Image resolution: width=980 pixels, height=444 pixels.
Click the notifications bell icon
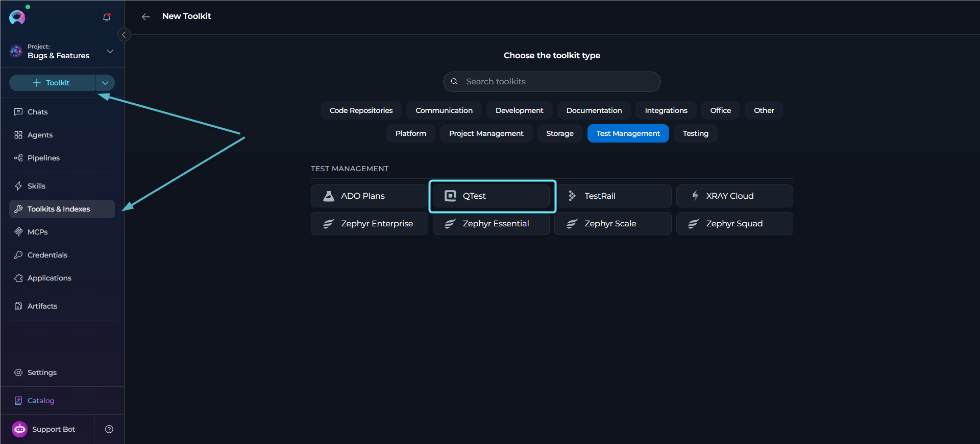coord(107,17)
